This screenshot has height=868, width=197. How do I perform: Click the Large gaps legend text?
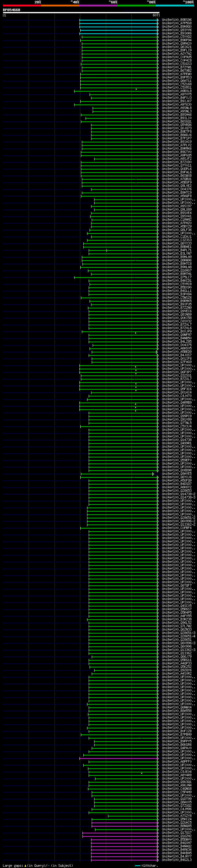13,865
